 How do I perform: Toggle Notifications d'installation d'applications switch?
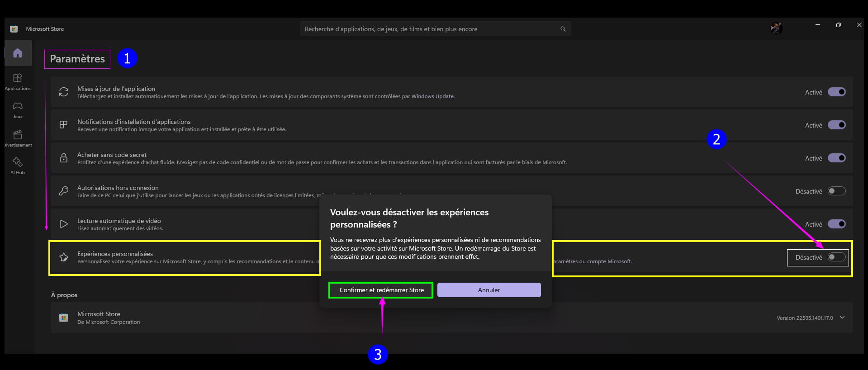point(836,125)
